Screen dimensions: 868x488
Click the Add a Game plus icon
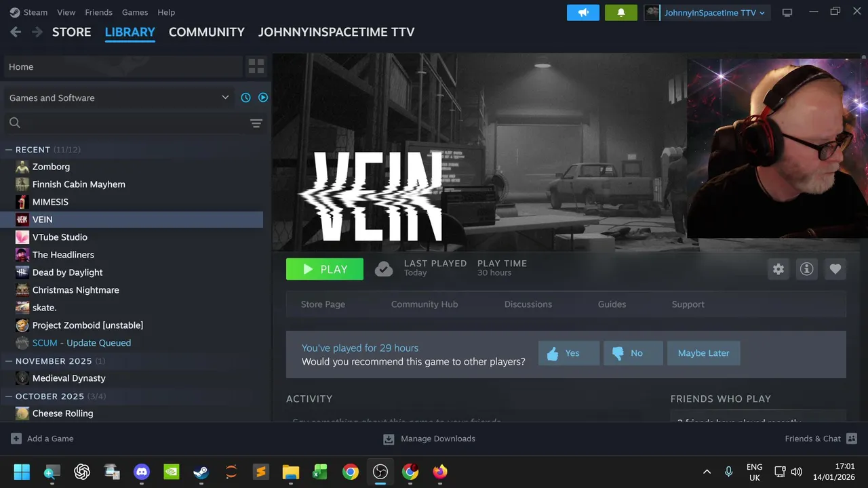pyautogui.click(x=16, y=439)
